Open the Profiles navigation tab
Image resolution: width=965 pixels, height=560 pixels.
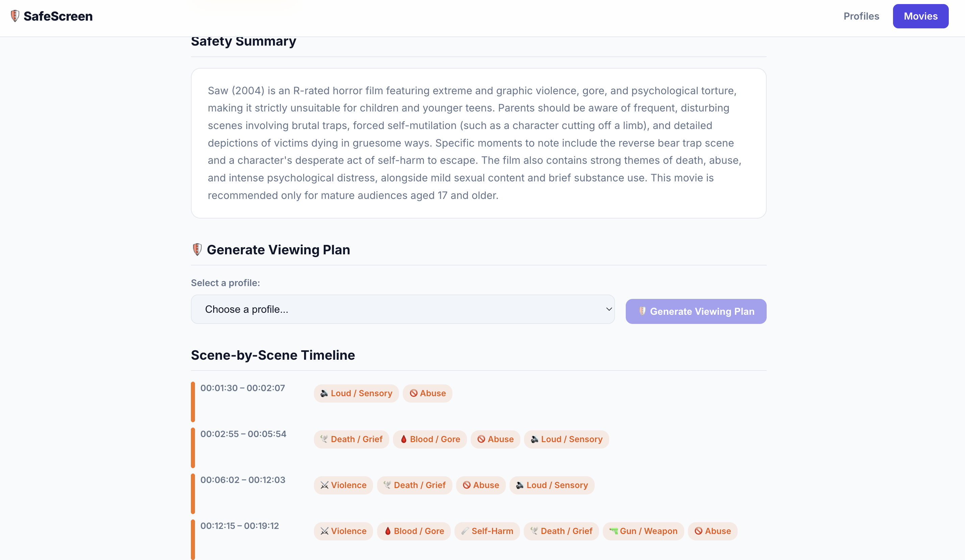pos(861,16)
